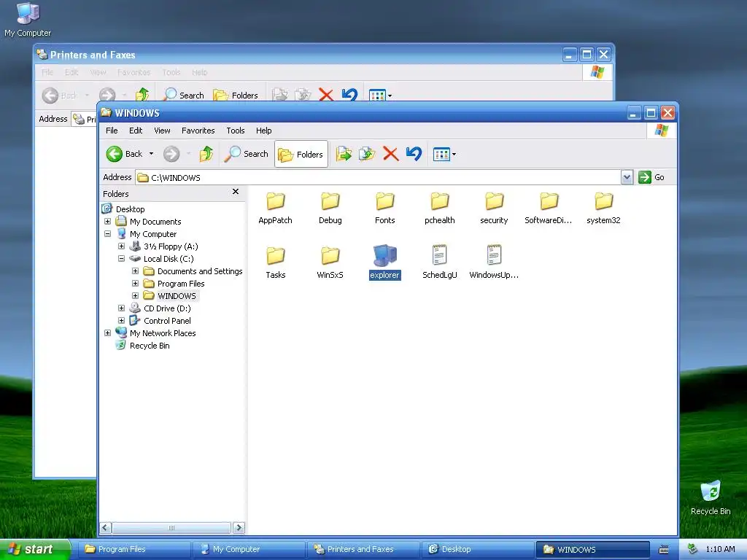Click Delete icon in Printers and Faxes toolbar

pyautogui.click(x=326, y=95)
